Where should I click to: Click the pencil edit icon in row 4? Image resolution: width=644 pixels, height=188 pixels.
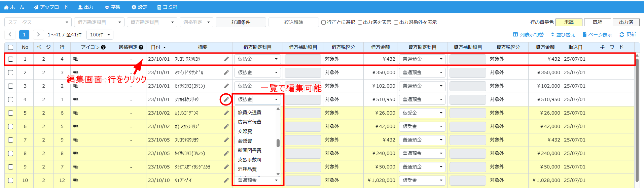coord(226,99)
